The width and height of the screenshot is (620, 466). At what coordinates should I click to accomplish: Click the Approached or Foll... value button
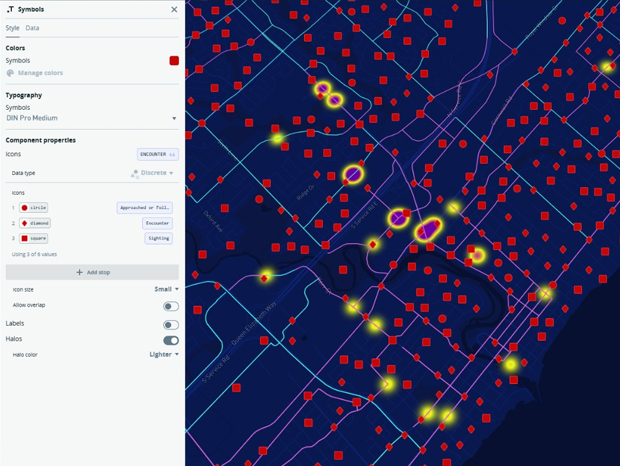(x=145, y=208)
